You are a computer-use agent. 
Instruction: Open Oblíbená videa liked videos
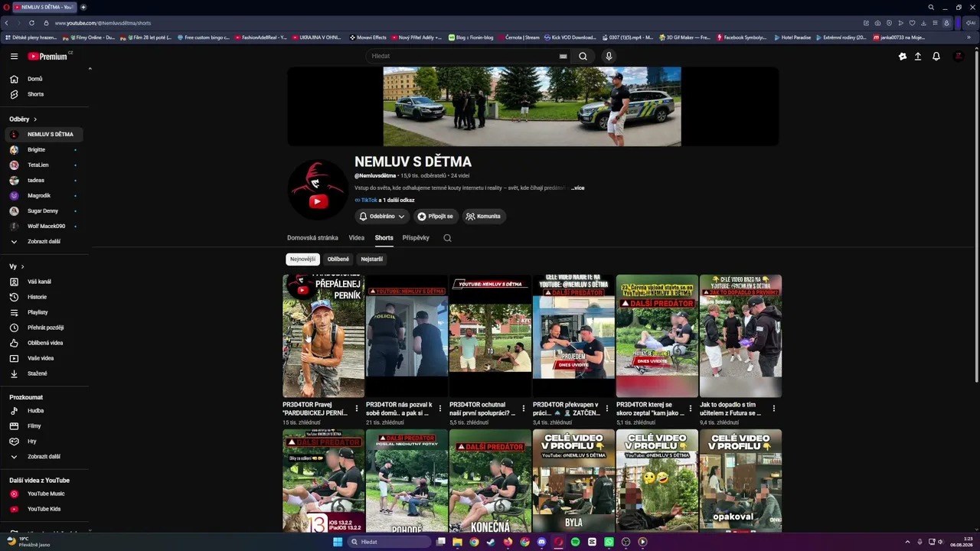point(45,343)
